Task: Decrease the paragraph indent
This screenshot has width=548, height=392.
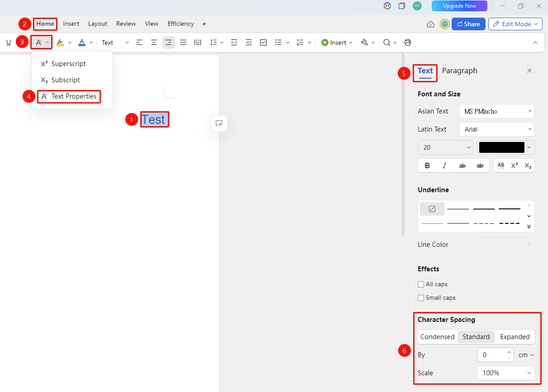Action: (x=234, y=43)
